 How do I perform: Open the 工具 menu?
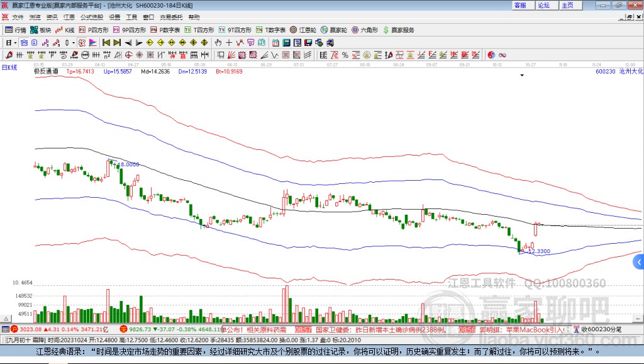pyautogui.click(x=131, y=17)
